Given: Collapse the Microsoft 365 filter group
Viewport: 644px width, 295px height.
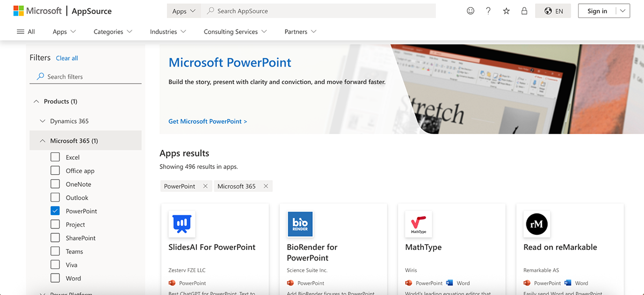Looking at the screenshot, I should (43, 141).
